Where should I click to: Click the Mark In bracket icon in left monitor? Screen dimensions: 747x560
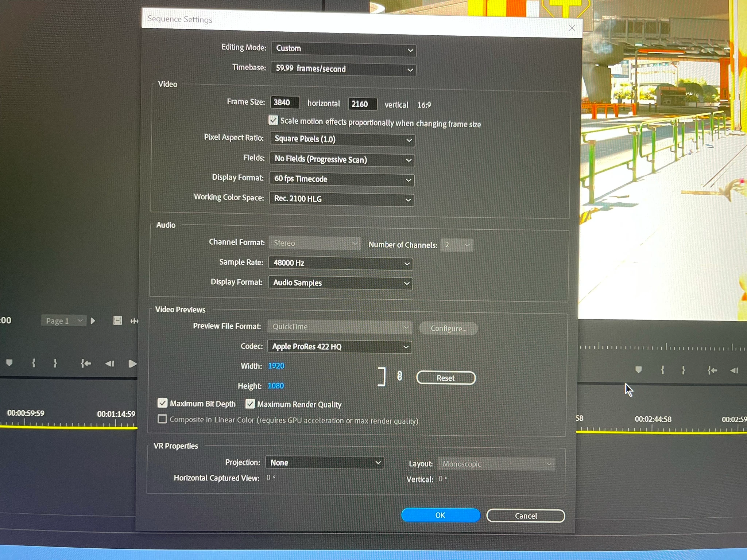pyautogui.click(x=34, y=363)
